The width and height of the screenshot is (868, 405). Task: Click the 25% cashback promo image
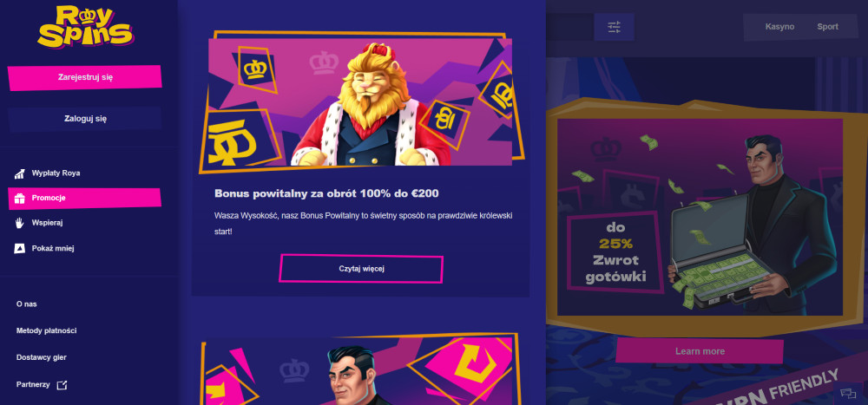[700, 217]
